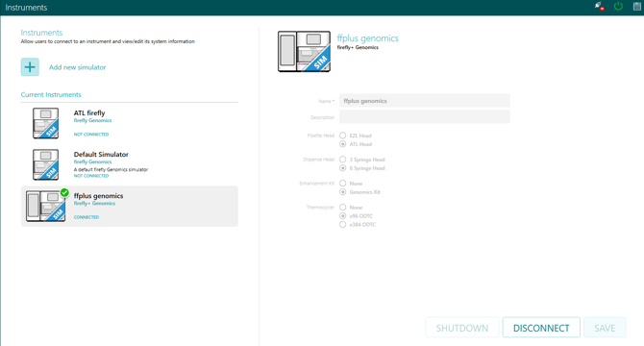
Task: Click ATL firefly NOT CONNECTED status
Action: [91, 135]
